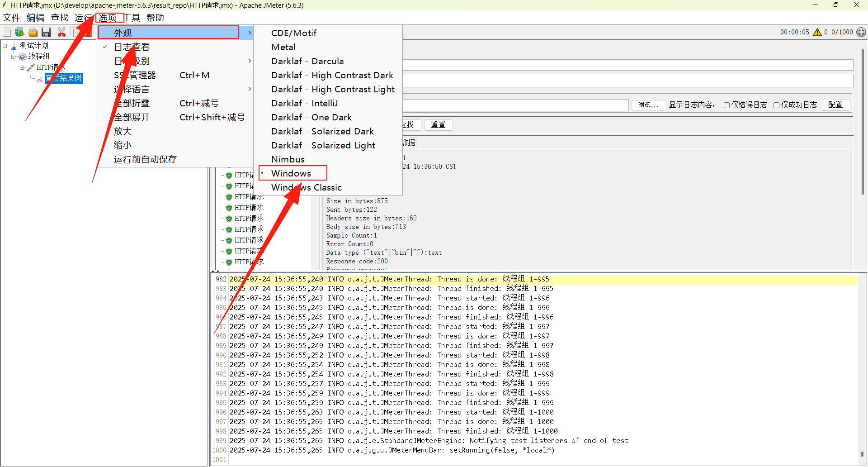Click the 线程组 gear icon

(x=22, y=57)
